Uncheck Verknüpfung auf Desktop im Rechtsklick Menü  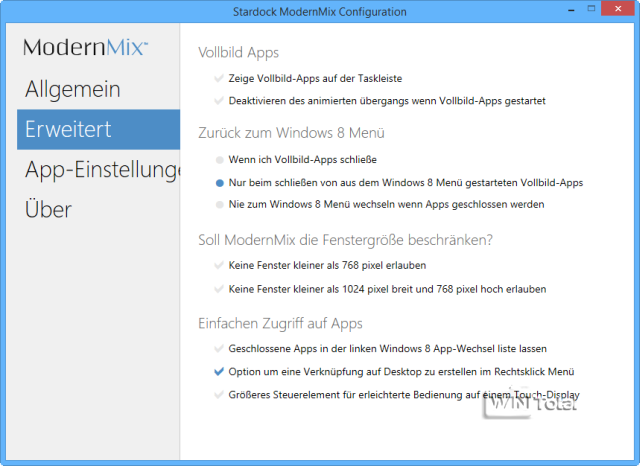click(219, 371)
